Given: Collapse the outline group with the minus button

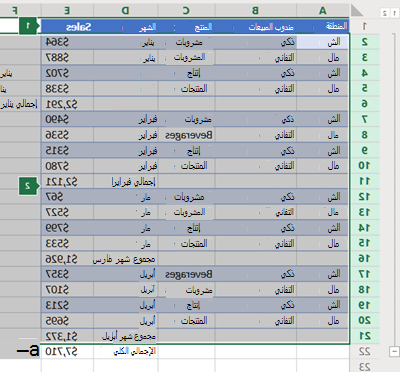Looking at the screenshot, I should 395,351.
